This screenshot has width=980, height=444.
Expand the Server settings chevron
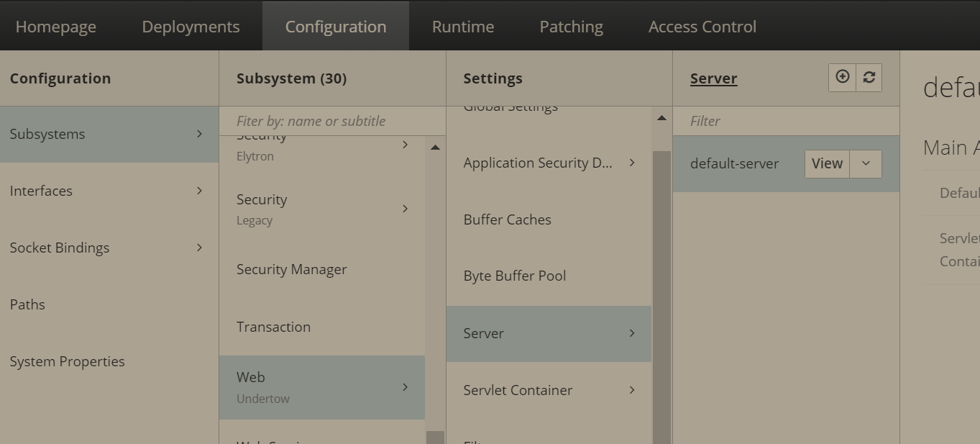click(632, 333)
